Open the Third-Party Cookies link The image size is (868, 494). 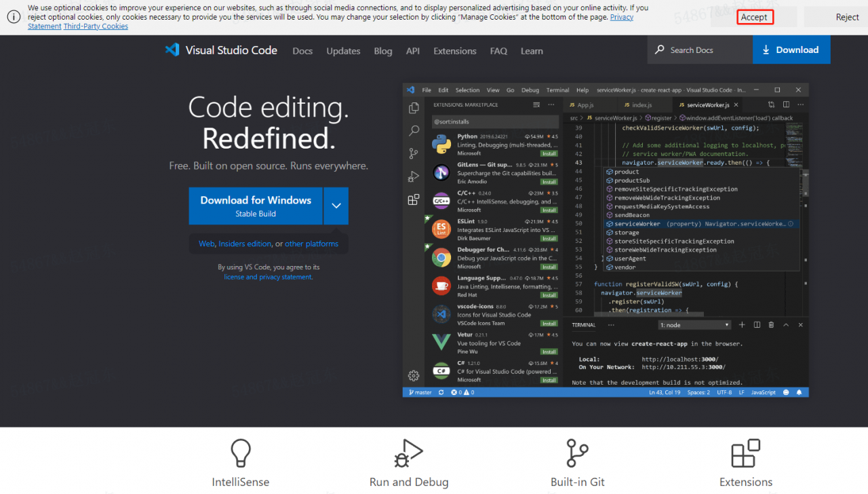96,26
